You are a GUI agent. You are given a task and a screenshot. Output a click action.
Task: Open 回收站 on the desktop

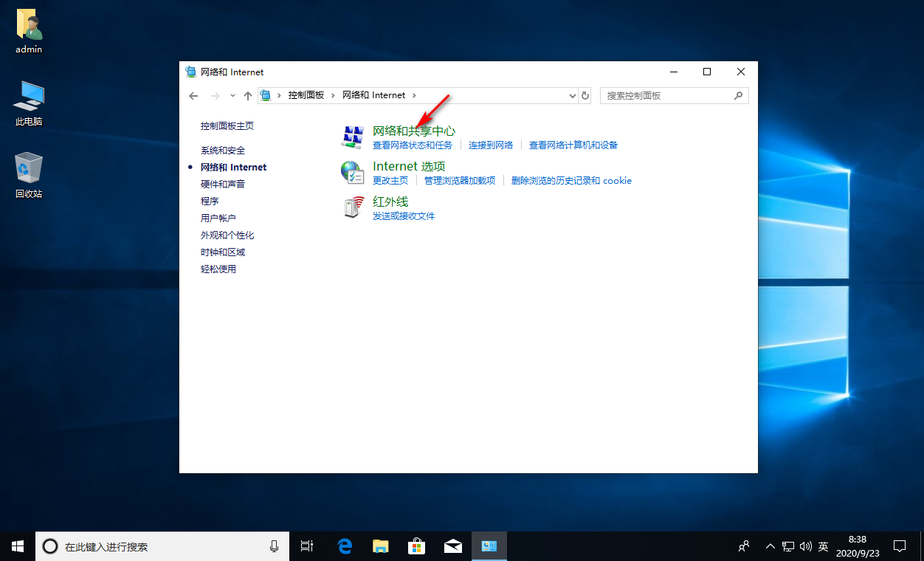pyautogui.click(x=28, y=168)
